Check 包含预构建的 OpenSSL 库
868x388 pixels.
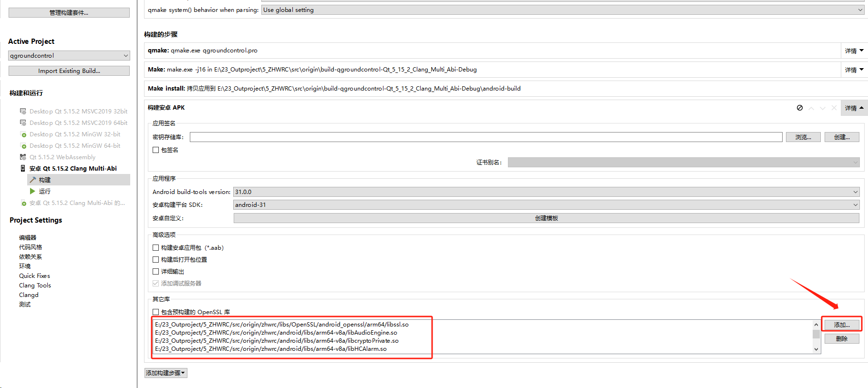pyautogui.click(x=155, y=312)
